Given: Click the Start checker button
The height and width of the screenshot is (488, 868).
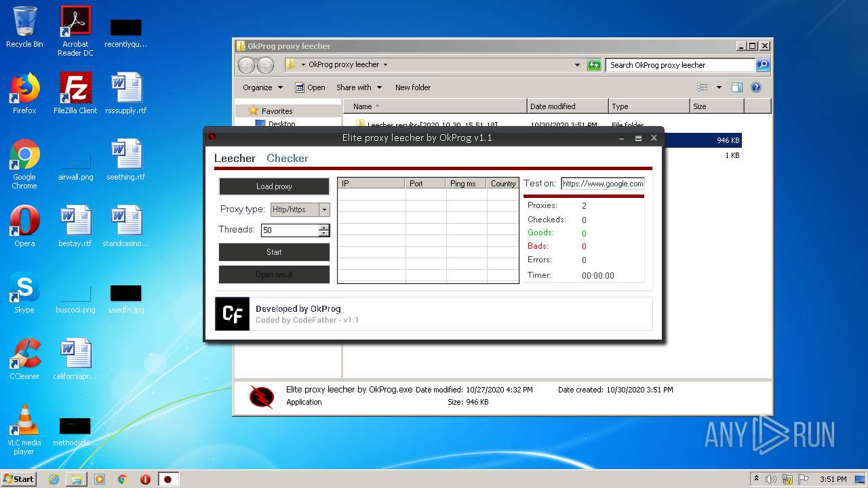Looking at the screenshot, I should (274, 251).
